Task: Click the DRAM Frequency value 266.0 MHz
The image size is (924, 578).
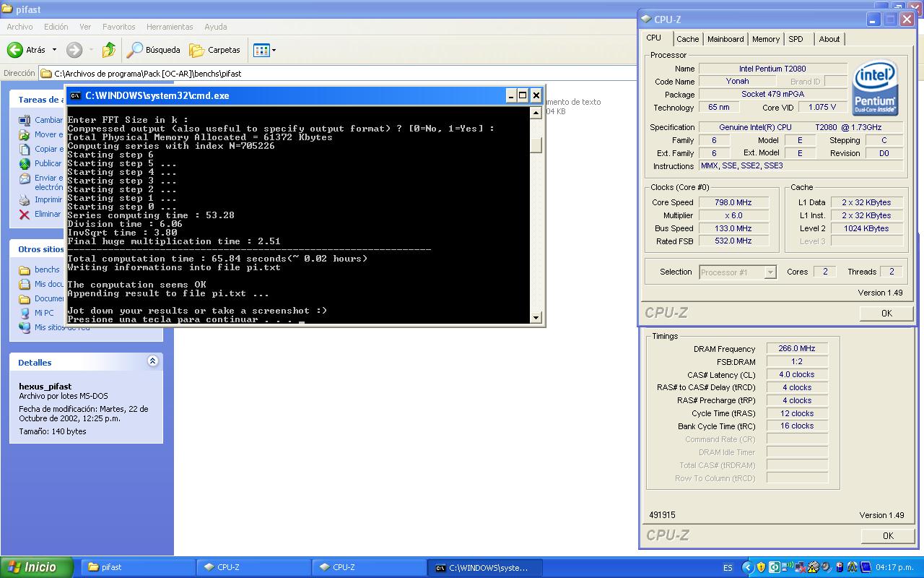Action: click(796, 348)
